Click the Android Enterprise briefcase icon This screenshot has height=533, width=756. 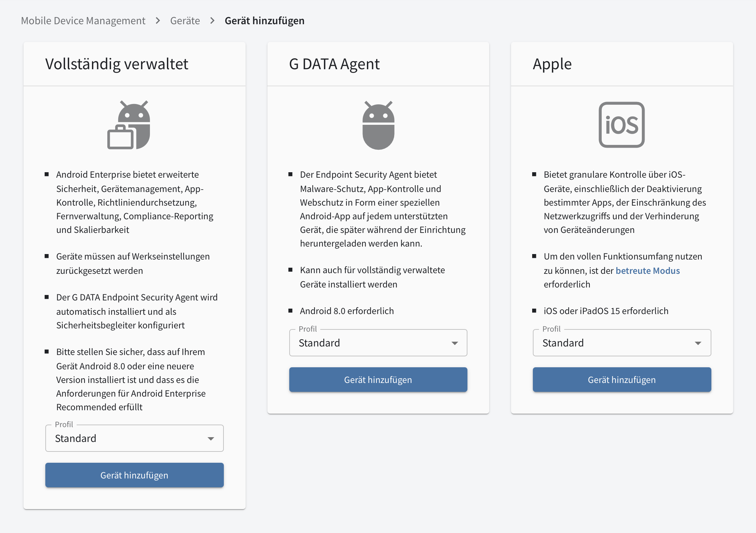click(129, 125)
